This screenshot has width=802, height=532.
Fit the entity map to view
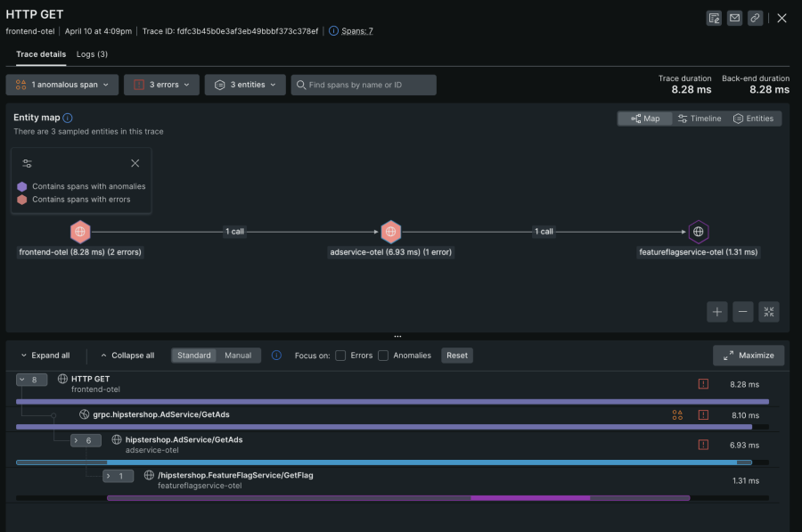click(769, 312)
